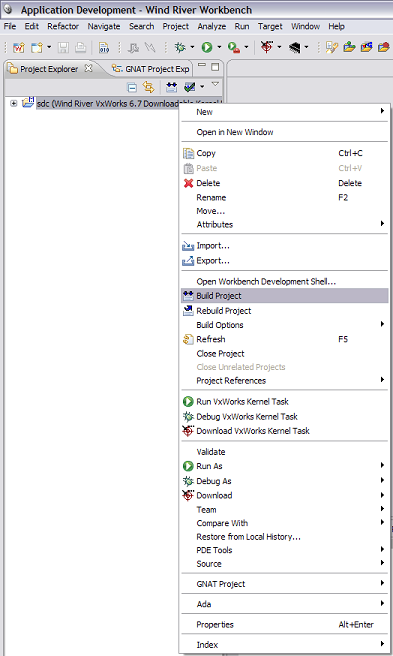Maximize the Project Explorer panel
The height and width of the screenshot is (656, 393).
[x=215, y=67]
